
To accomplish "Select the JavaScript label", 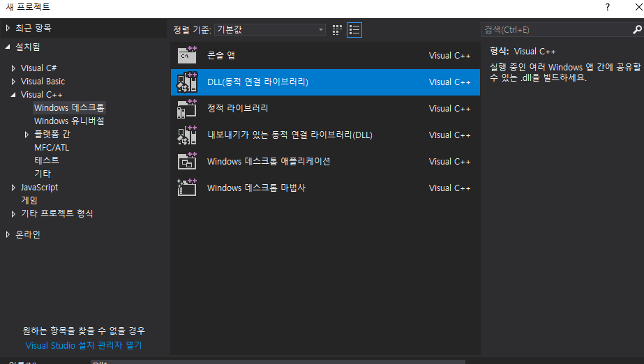I will [40, 187].
